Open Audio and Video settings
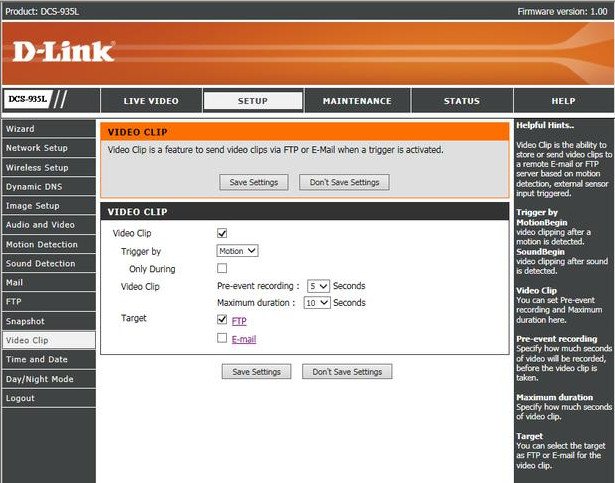The height and width of the screenshot is (483, 615). [x=49, y=225]
